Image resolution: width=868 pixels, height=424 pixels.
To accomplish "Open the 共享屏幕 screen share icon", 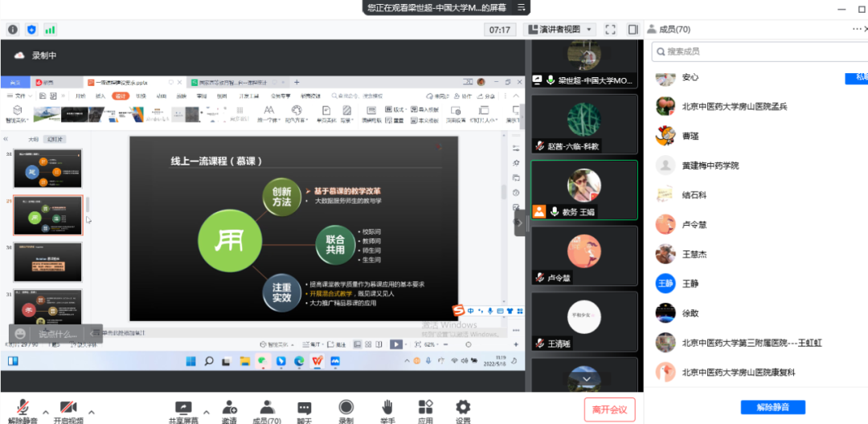I will (184, 407).
